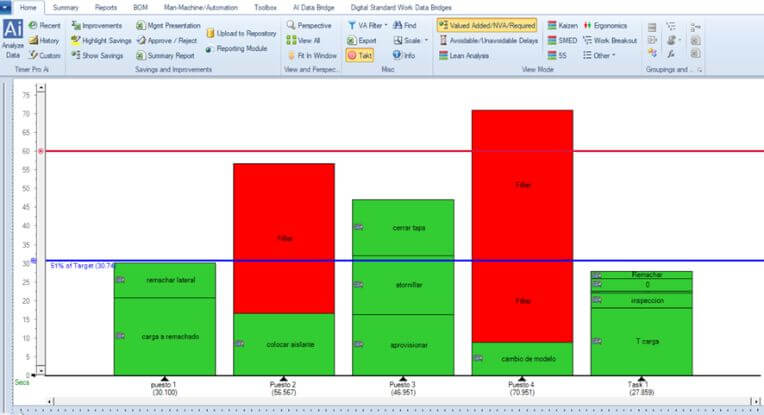Expand the Other view mode dropdown
Image resolution: width=764 pixels, height=415 pixels.
pyautogui.click(x=613, y=56)
